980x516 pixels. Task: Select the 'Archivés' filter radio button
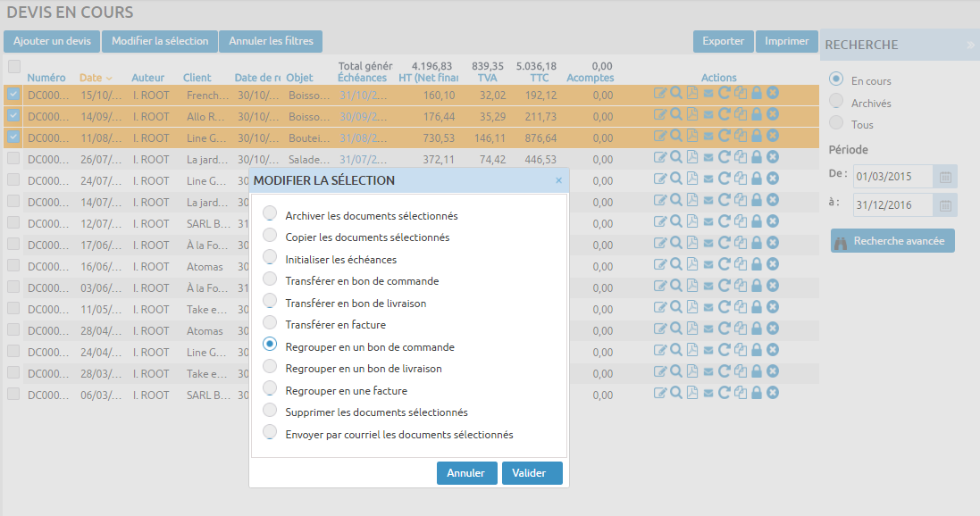[x=836, y=102]
